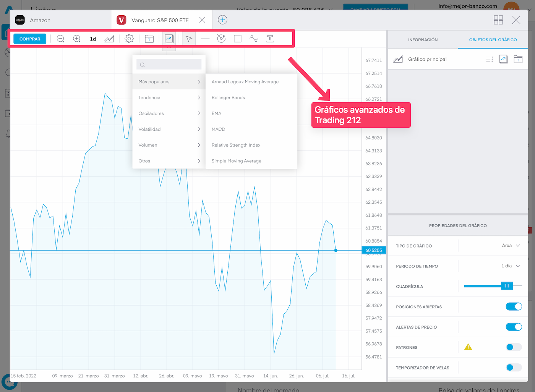This screenshot has height=392, width=535.
Task: Click info@mejor-banco.com account email
Action: pos(468,6)
